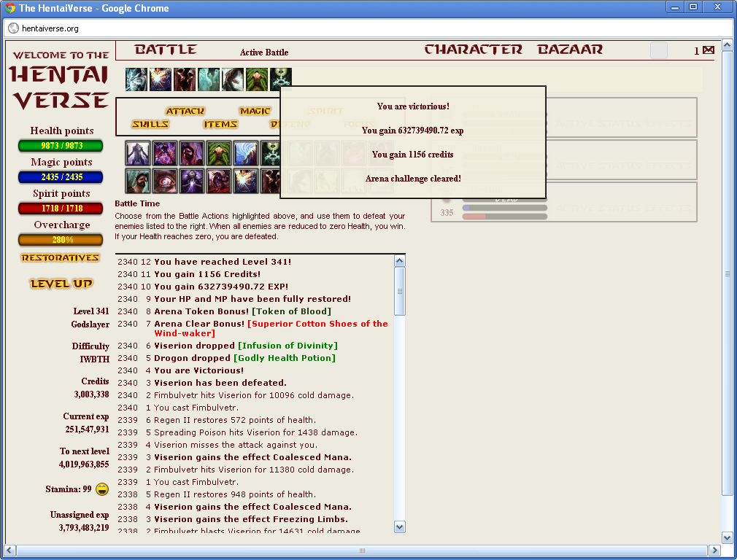Use quickbar spell with hooded figure arms spread
Viewport: 737px width, 560px height.
tap(138, 153)
